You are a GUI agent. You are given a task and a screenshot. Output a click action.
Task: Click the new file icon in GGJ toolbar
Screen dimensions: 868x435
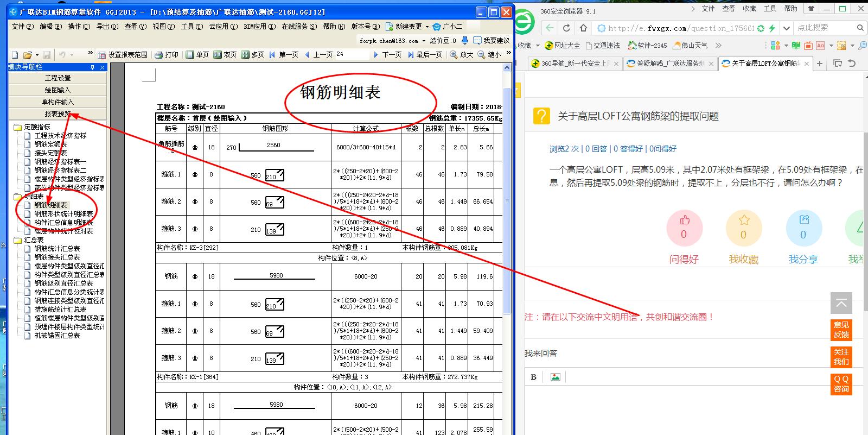tap(15, 54)
